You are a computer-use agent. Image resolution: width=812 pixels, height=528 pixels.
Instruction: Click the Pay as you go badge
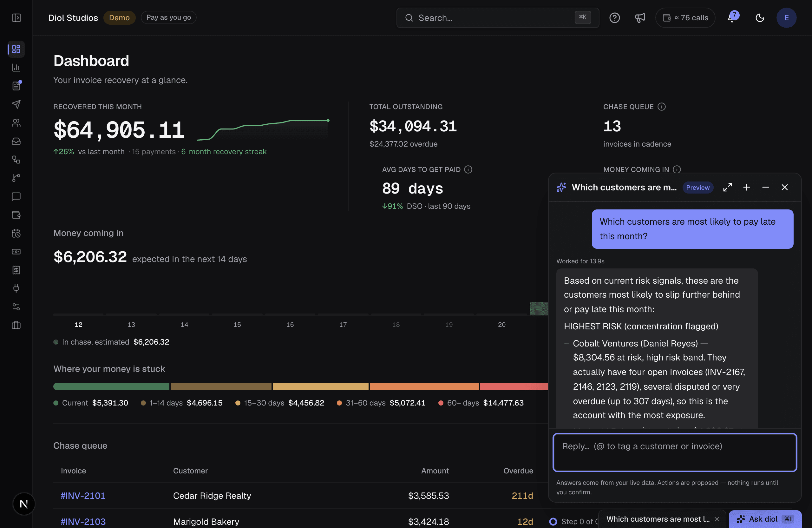pyautogui.click(x=168, y=17)
